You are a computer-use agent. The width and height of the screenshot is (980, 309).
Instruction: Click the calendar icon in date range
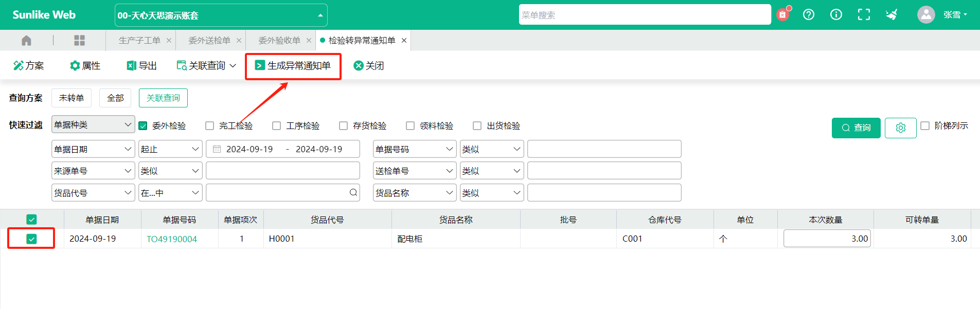(x=217, y=149)
